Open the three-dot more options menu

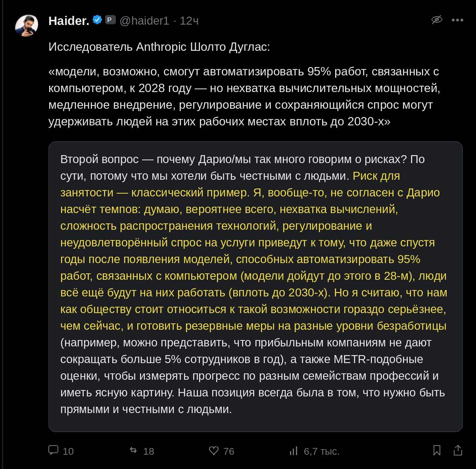(457, 20)
